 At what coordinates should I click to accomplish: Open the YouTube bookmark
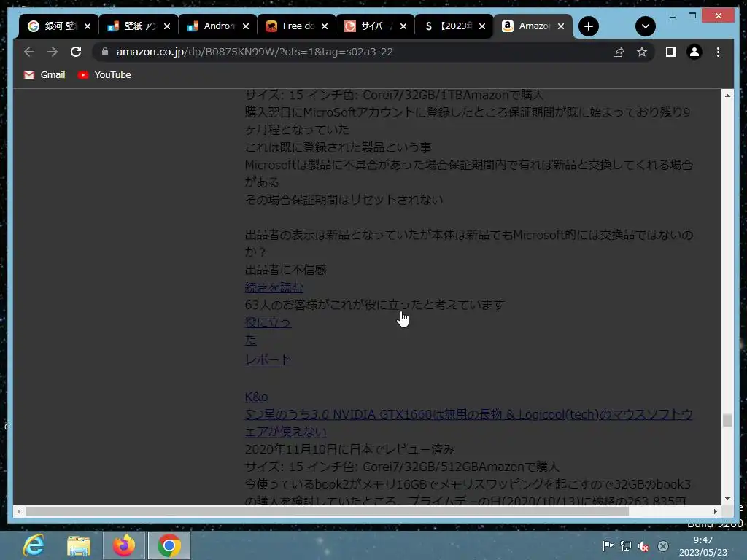104,75
